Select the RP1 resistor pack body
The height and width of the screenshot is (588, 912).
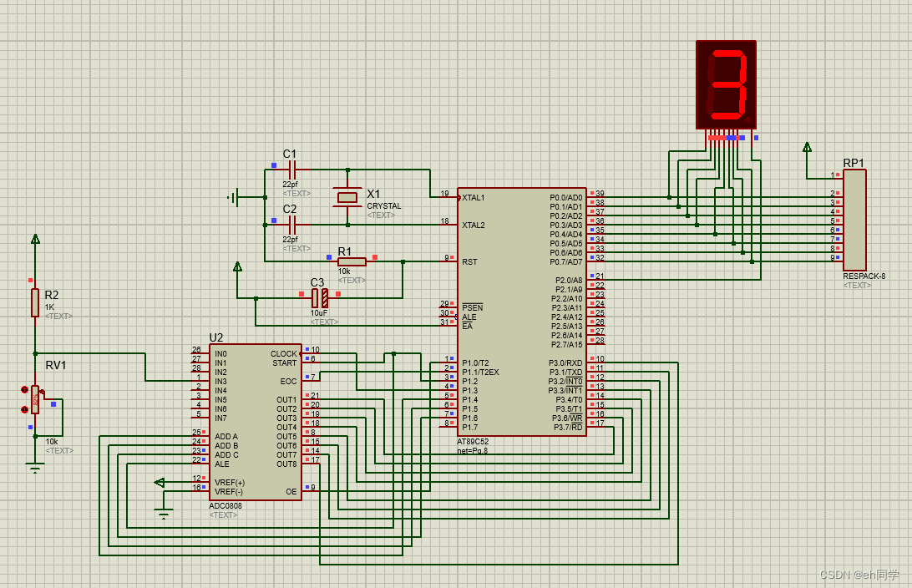click(x=854, y=220)
